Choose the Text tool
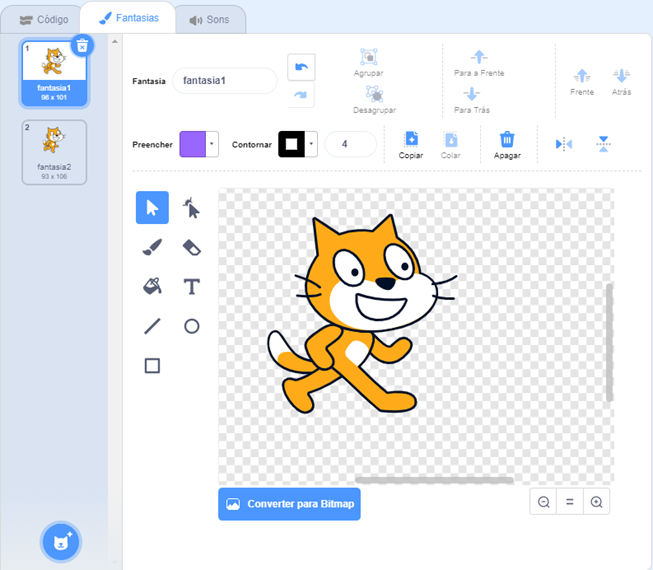The height and width of the screenshot is (570, 653). point(191,287)
